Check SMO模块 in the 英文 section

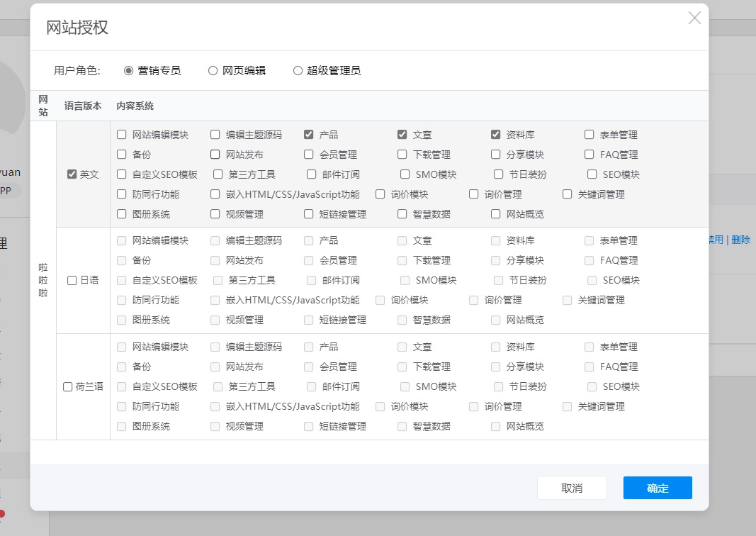point(405,174)
